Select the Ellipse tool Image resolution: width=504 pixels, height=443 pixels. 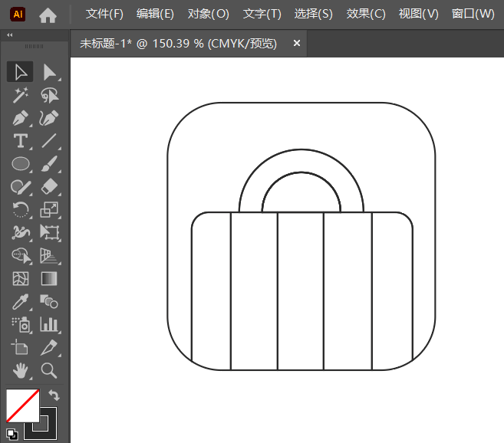(x=20, y=163)
